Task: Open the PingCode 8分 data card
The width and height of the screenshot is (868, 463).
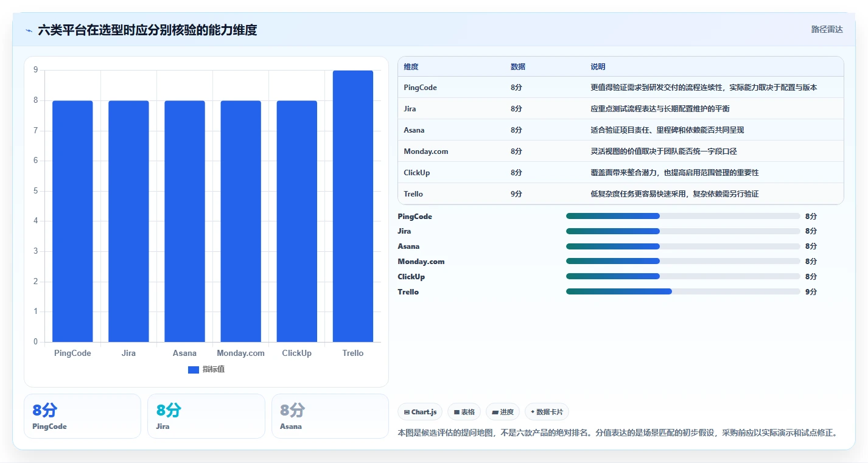Action: (82, 416)
